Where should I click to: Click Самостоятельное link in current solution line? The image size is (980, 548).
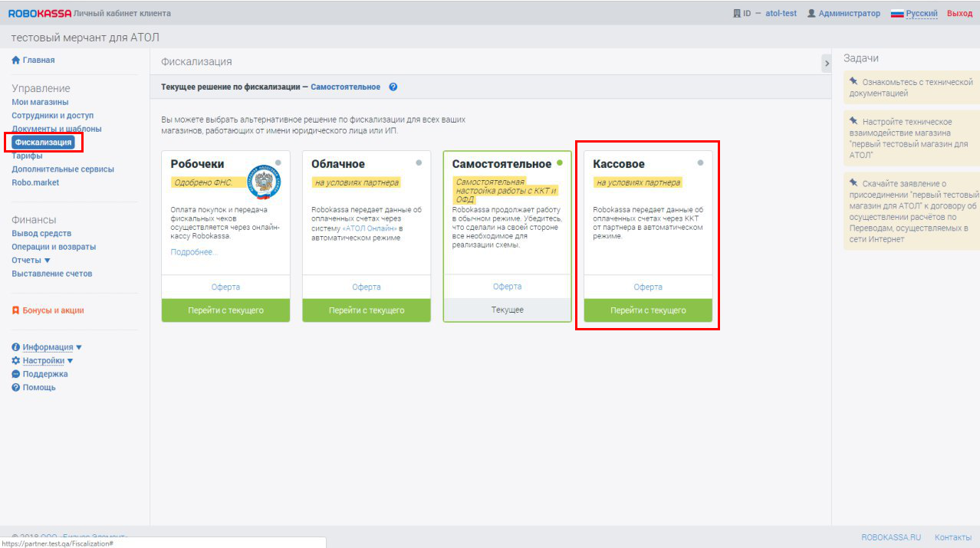pos(345,87)
